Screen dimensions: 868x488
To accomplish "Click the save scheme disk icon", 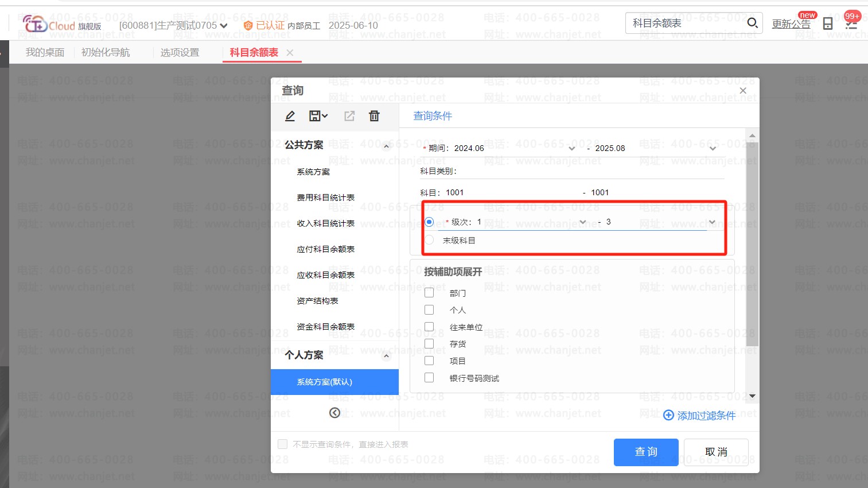I will [315, 116].
